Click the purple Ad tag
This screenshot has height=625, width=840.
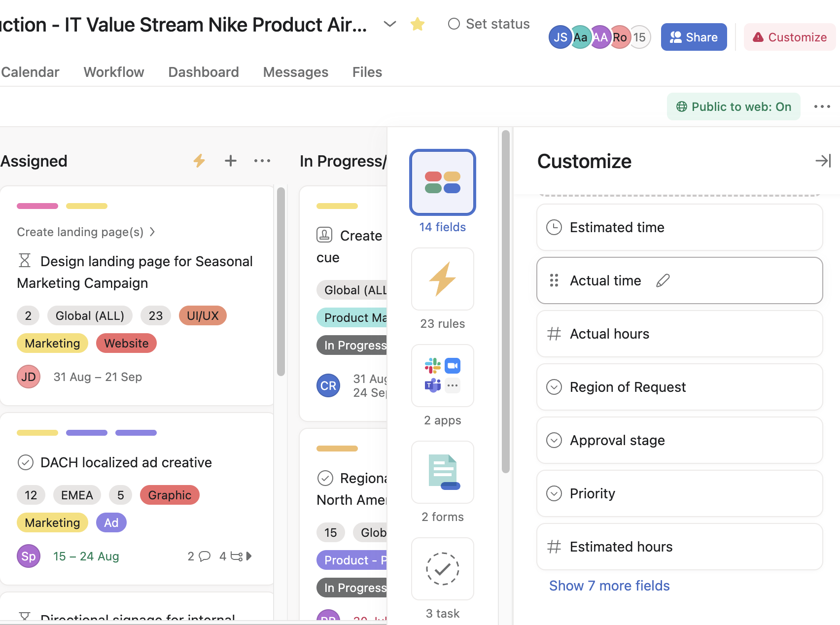click(111, 522)
